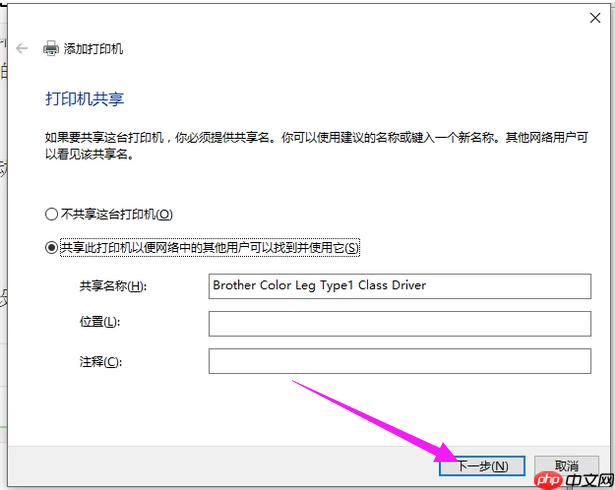Close the 添加打印机 dialog
Viewport: 615px width, 490px height.
pyautogui.click(x=595, y=18)
